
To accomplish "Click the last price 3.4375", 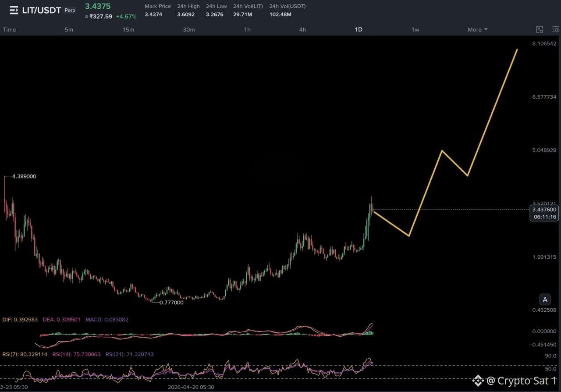I will point(98,7).
